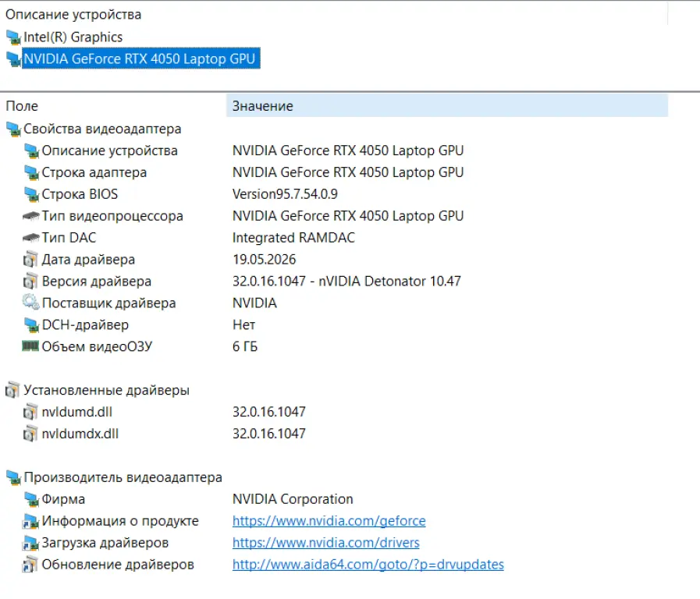This screenshot has width=700, height=599.
Task: Click the gear icon for Поставщик драйвера
Action: (30, 303)
